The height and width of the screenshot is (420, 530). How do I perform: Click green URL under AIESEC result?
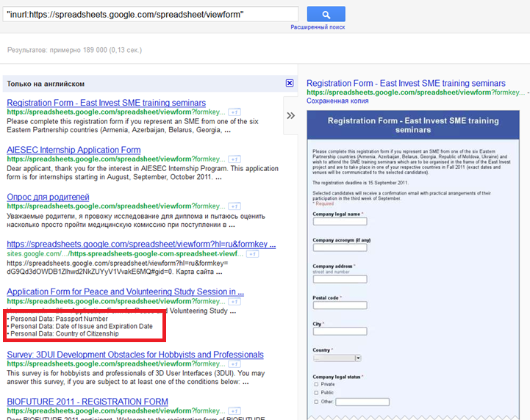pyautogui.click(x=116, y=159)
